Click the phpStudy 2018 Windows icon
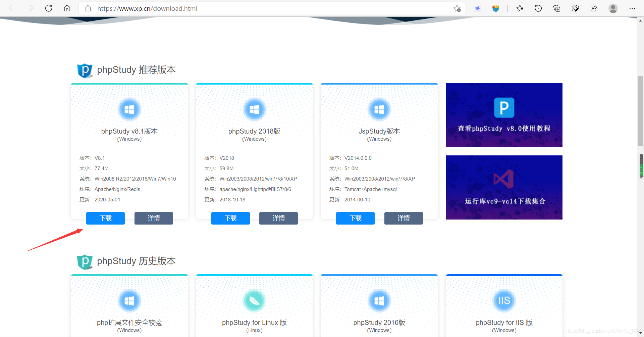The height and width of the screenshot is (337, 644). point(254,109)
